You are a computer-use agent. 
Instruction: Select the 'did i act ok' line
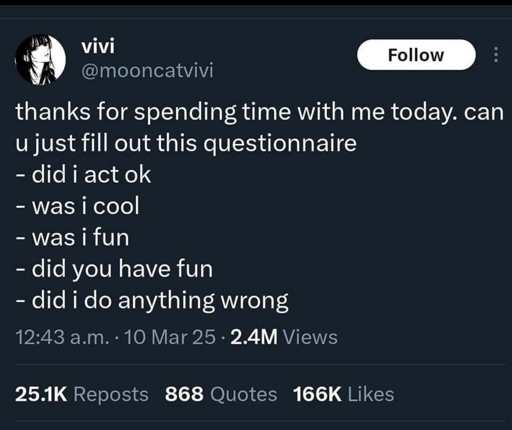point(83,174)
